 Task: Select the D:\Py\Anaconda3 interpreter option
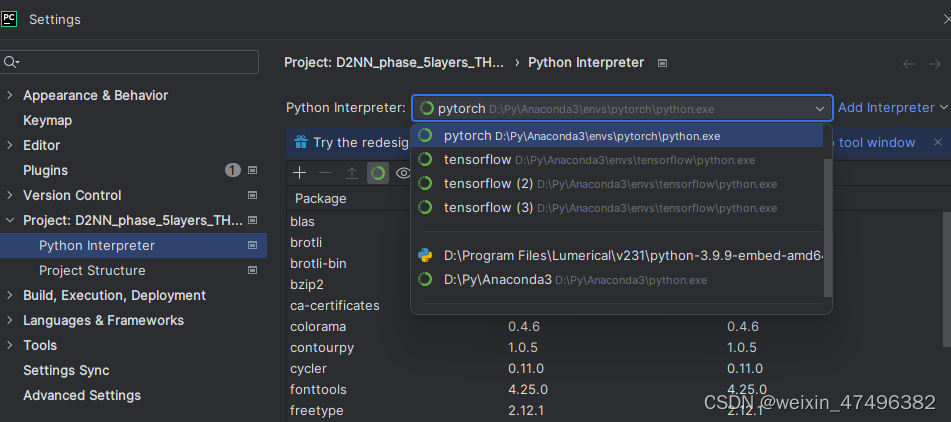(497, 280)
